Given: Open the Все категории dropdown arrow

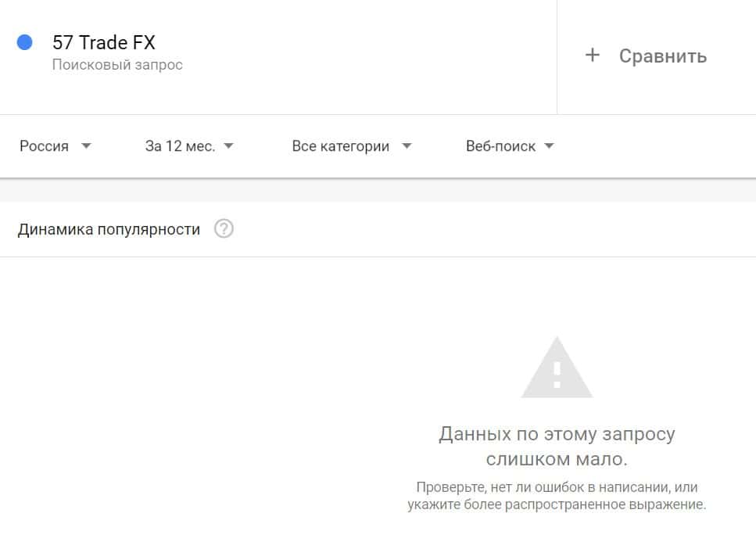Looking at the screenshot, I should [407, 145].
